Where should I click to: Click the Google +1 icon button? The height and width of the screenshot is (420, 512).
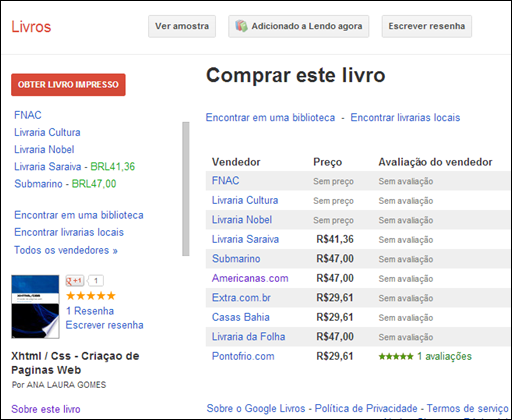(75, 281)
